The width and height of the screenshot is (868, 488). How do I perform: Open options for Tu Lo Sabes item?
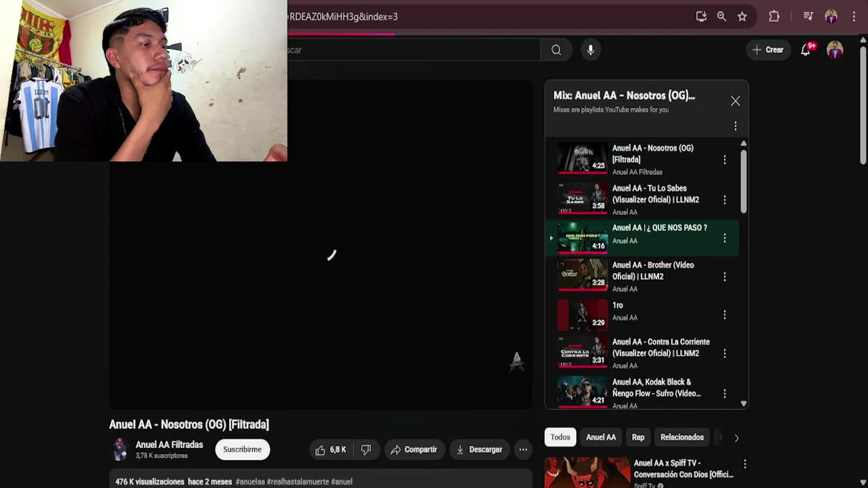pos(724,200)
